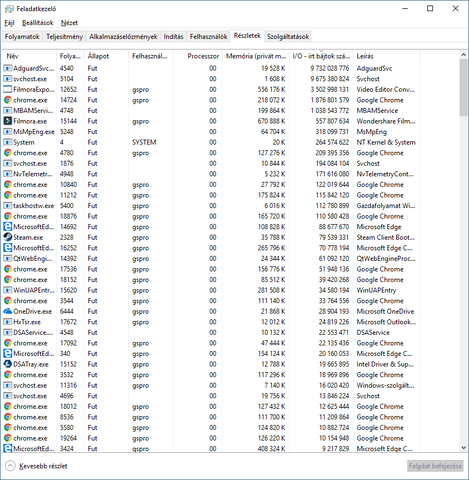Sort by the Processzor column header
This screenshot has width=469, height=480.
coord(198,56)
